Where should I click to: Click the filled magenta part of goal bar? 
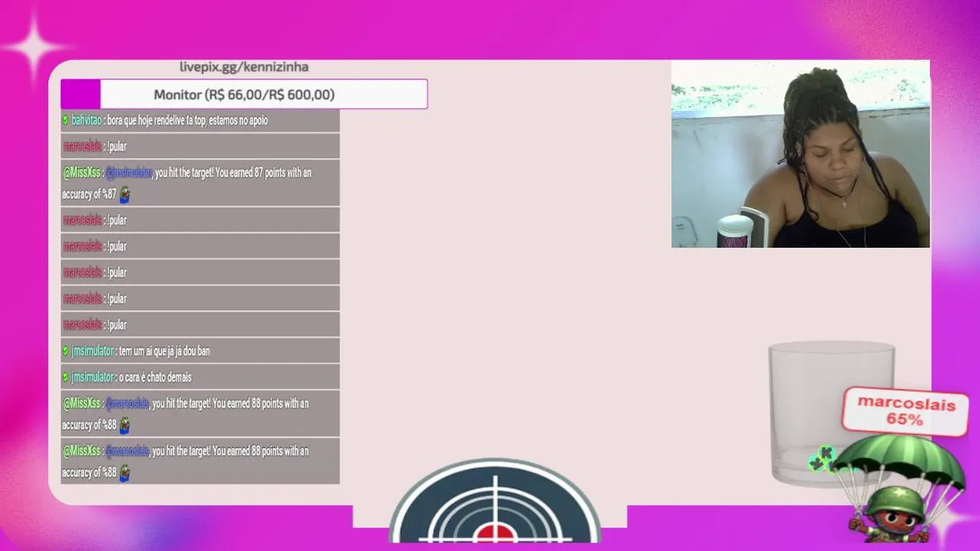[x=81, y=94]
